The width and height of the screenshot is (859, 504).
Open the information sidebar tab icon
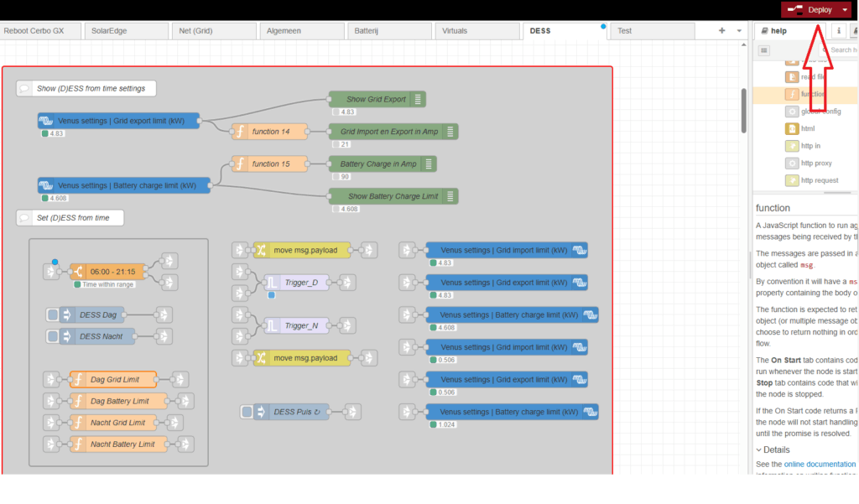tap(839, 30)
